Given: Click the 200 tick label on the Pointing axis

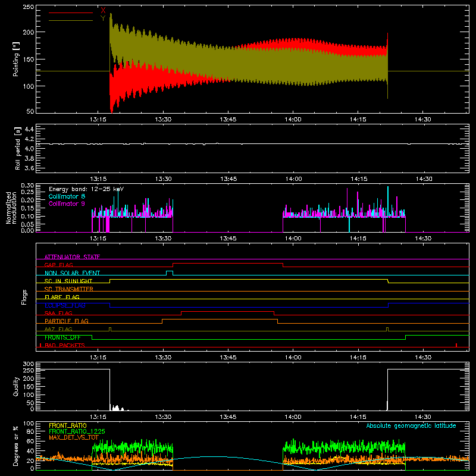Looking at the screenshot, I should pyautogui.click(x=28, y=32).
